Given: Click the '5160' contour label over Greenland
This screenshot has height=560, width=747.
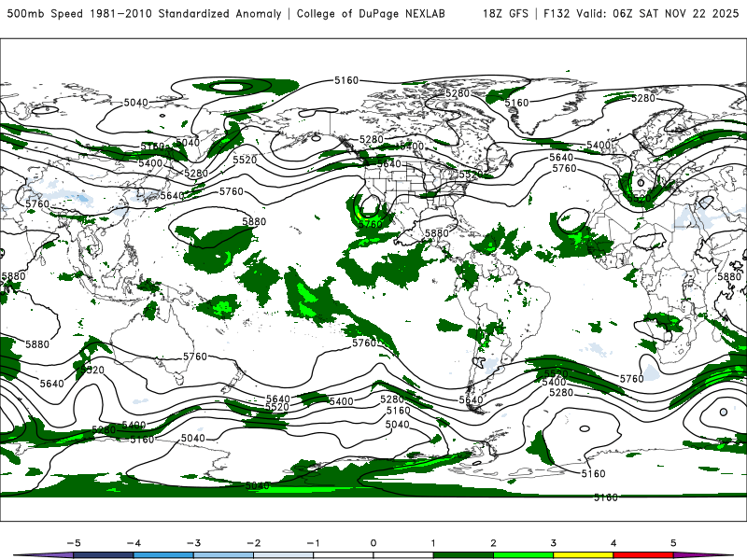Looking at the screenshot, I should 517,103.
